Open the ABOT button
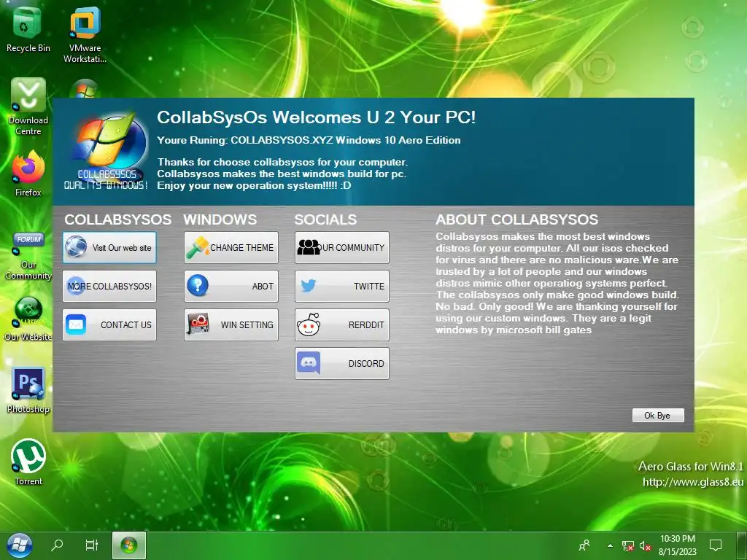The image size is (747, 560). pyautogui.click(x=231, y=286)
